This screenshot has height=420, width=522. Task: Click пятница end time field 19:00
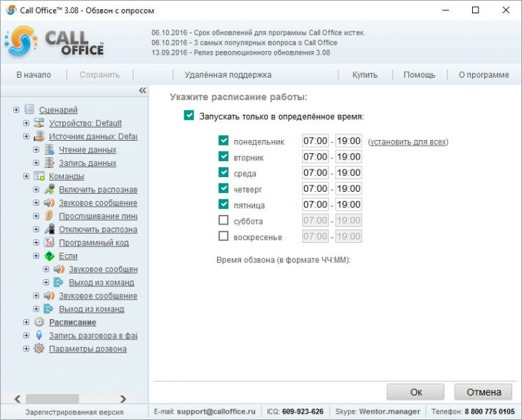pyautogui.click(x=348, y=204)
